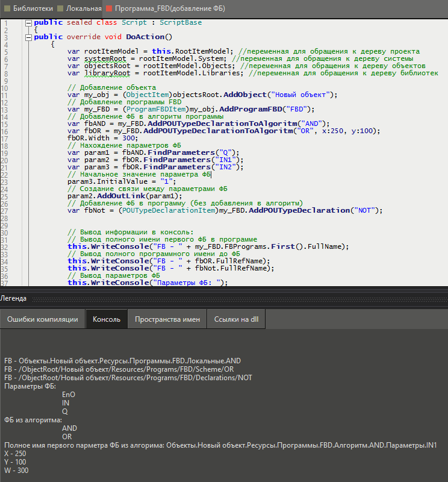Image resolution: width=448 pixels, height=482 pixels.
Task: Click the red icon on Программа_FBD tab
Action: tap(109, 9)
